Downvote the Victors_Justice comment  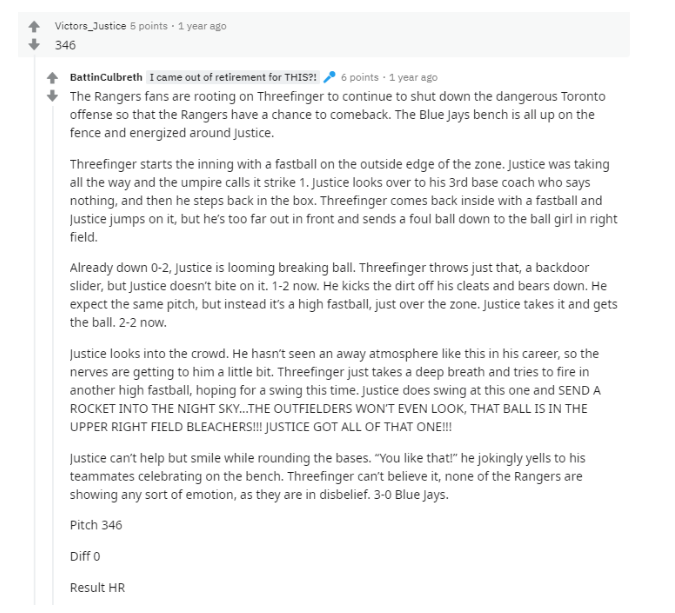tap(34, 44)
